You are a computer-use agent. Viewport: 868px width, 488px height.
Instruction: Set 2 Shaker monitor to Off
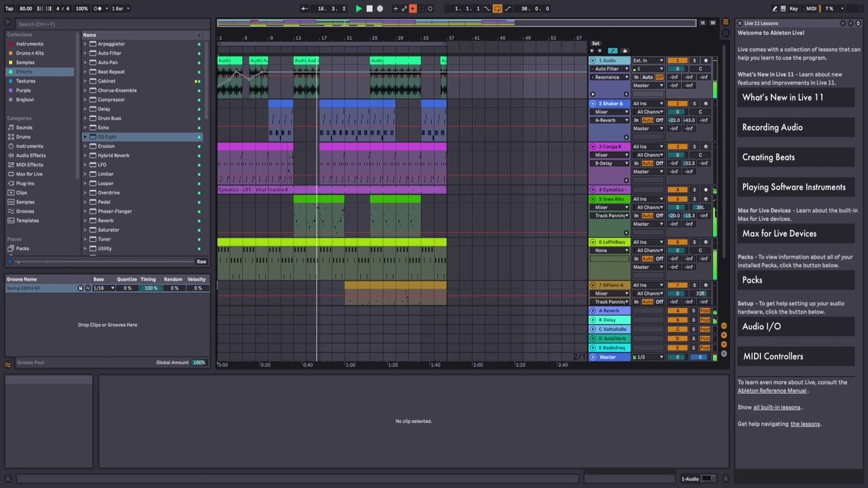tap(659, 121)
